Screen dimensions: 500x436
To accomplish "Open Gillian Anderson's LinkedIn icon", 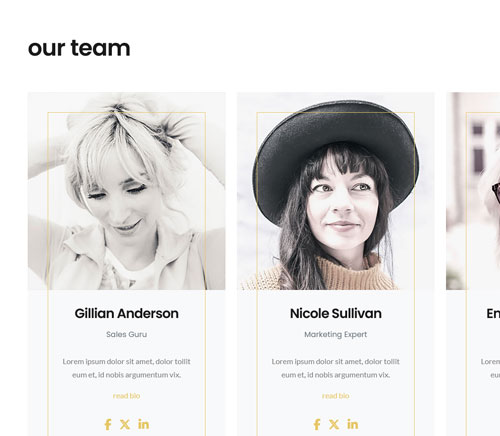I will [144, 424].
